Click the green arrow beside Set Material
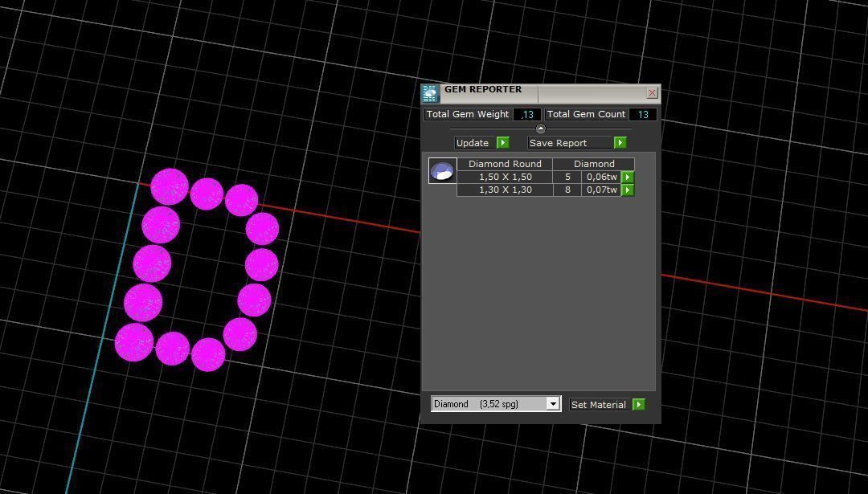 point(638,404)
